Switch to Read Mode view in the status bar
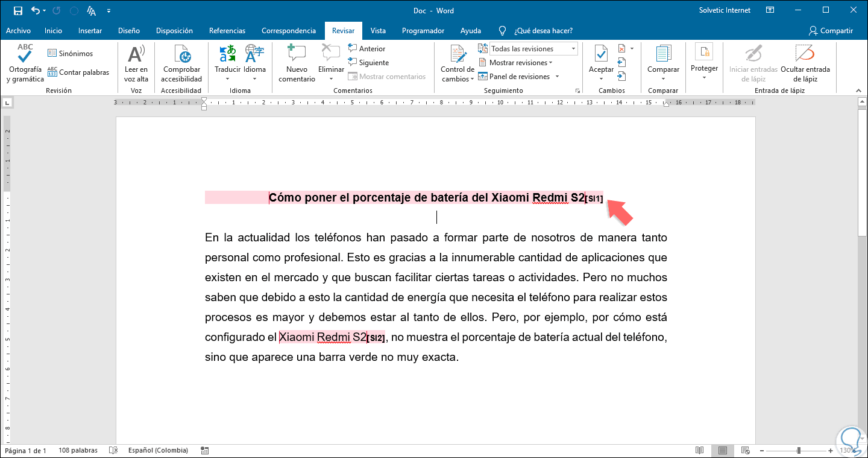This screenshot has height=458, width=868. coord(699,451)
